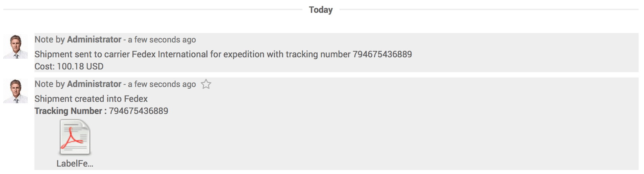Viewport: 644px width, 174px height.
Task: Click second note's "a few seconds ago" timestamp
Action: tap(162, 84)
